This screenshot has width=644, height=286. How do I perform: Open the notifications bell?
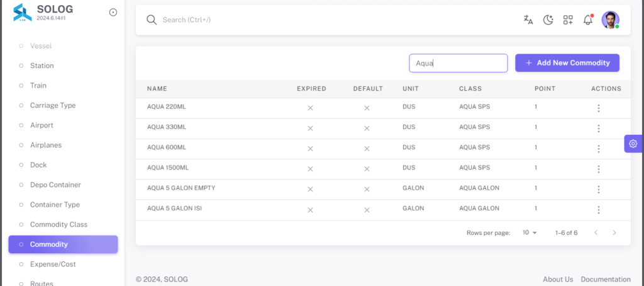588,20
